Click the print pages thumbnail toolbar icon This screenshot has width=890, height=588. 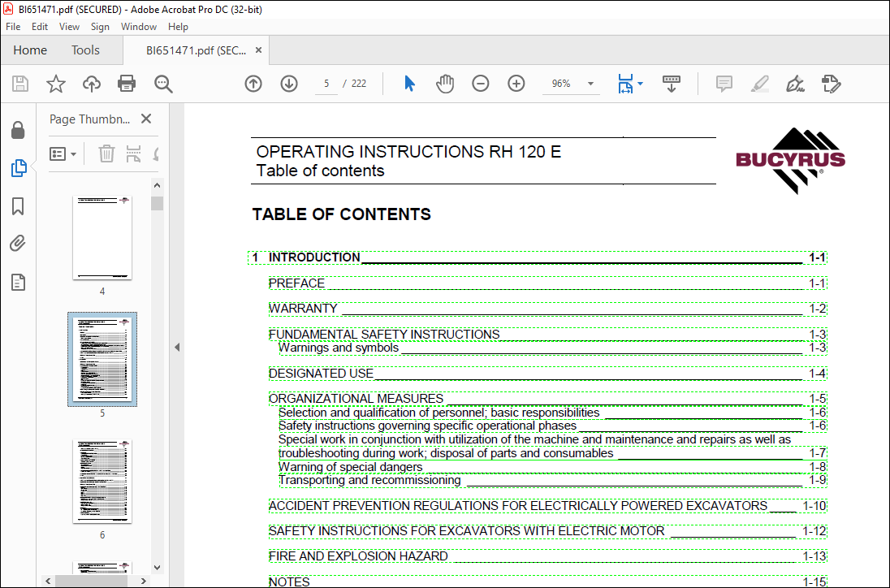[x=133, y=153]
